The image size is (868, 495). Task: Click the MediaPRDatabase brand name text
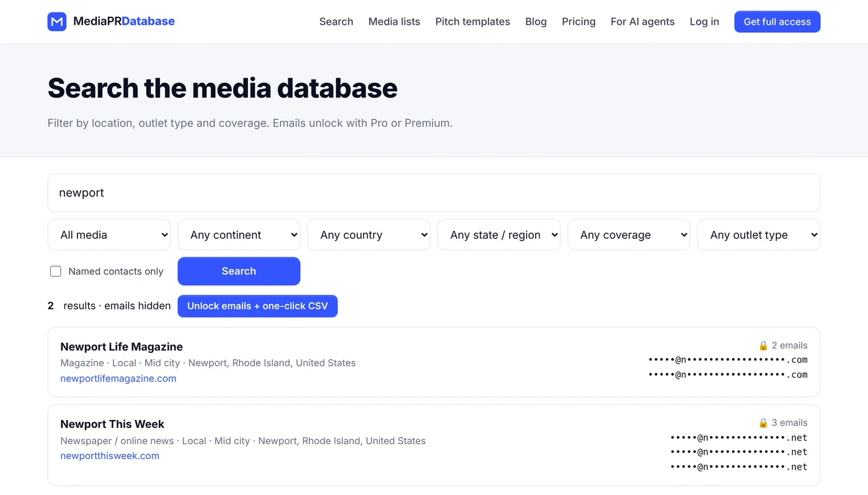pyautogui.click(x=124, y=22)
